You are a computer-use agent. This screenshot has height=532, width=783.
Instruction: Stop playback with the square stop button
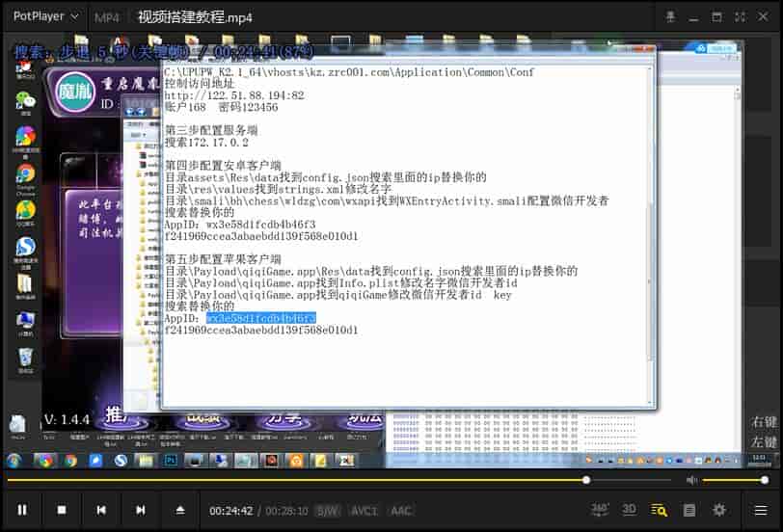62,510
